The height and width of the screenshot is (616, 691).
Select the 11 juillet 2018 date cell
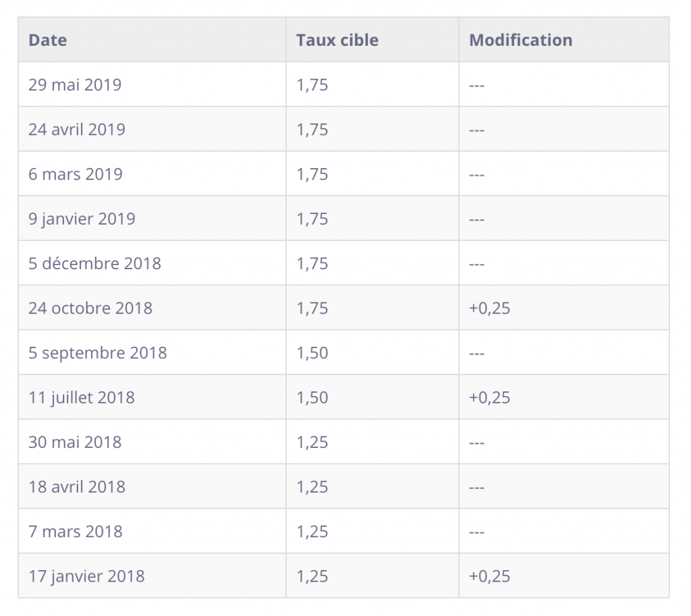click(x=82, y=397)
